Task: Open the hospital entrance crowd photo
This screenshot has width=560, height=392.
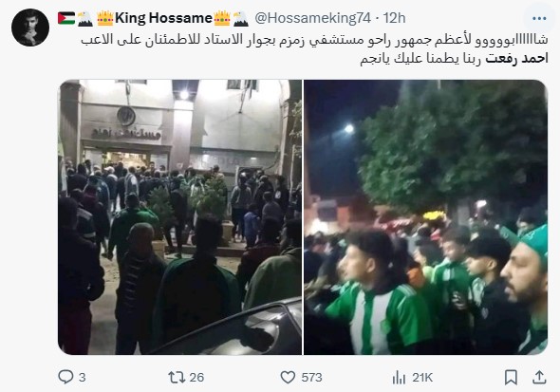Action: [180, 217]
